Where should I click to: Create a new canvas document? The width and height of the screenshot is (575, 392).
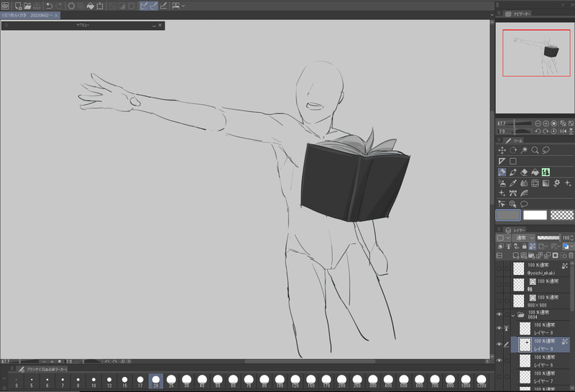click(x=17, y=6)
